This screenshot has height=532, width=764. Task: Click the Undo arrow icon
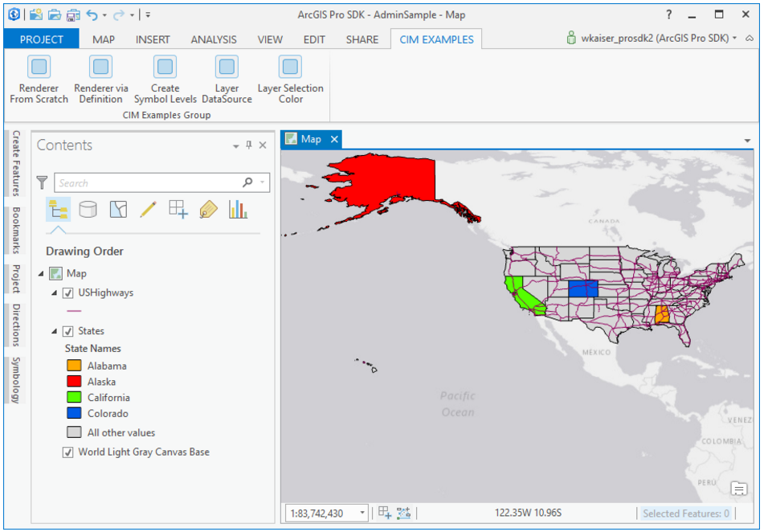(x=92, y=15)
